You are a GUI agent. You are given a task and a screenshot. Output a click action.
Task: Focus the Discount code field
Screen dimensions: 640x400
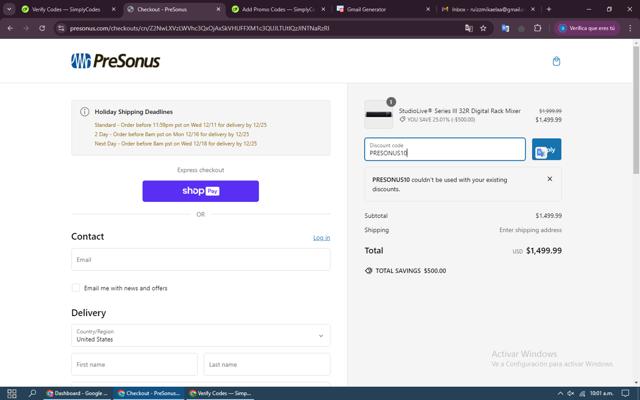click(444, 149)
